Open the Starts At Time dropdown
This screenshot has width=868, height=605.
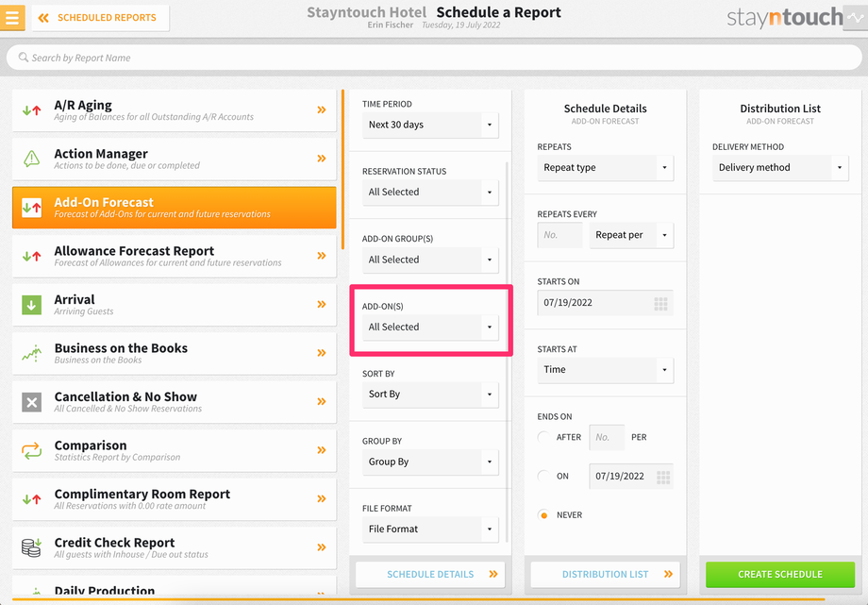605,370
